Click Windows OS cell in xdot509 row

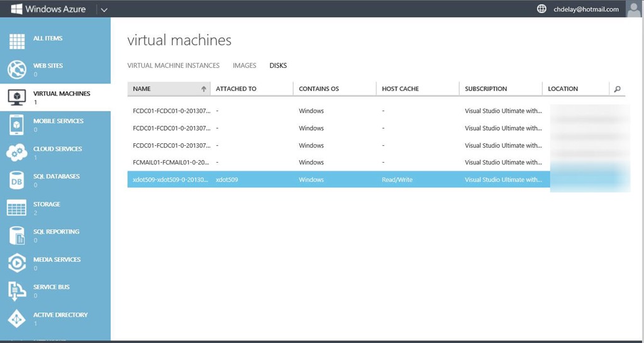pyautogui.click(x=311, y=180)
